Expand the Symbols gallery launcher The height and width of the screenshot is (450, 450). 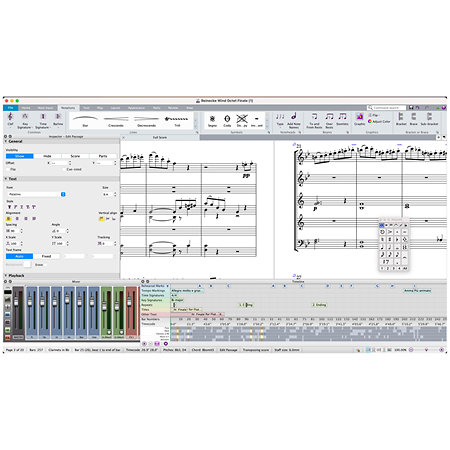[269, 132]
